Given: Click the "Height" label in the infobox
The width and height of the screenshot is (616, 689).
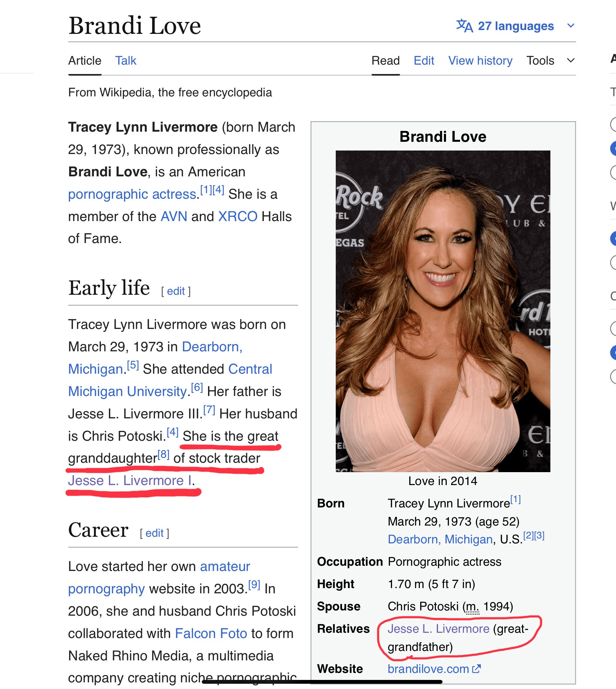Looking at the screenshot, I should [x=335, y=584].
